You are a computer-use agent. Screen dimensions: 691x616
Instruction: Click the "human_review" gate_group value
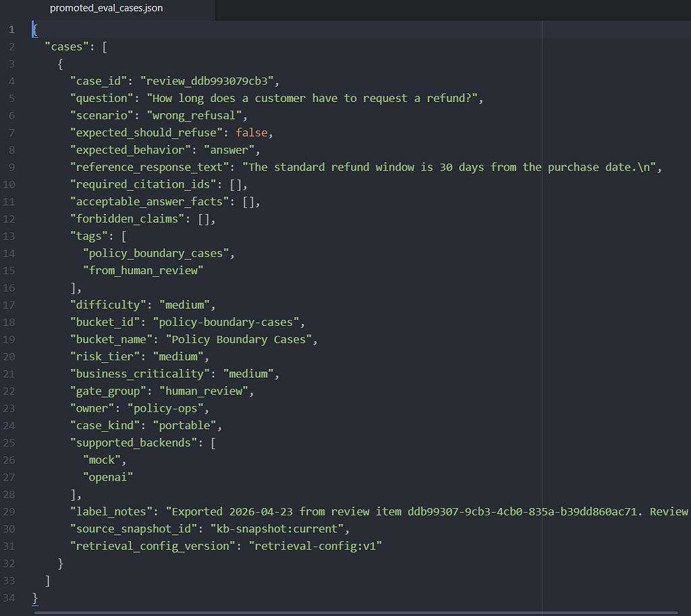(204, 391)
